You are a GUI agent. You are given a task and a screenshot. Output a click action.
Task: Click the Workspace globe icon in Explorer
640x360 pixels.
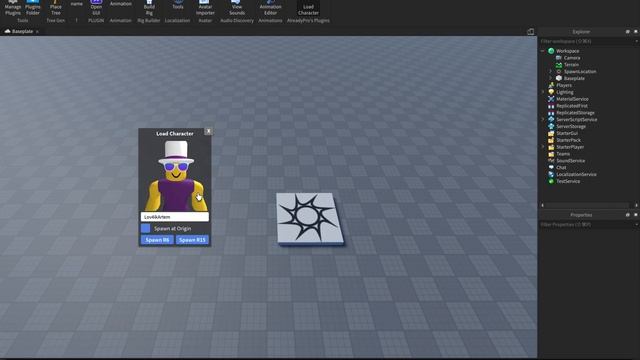tap(551, 51)
